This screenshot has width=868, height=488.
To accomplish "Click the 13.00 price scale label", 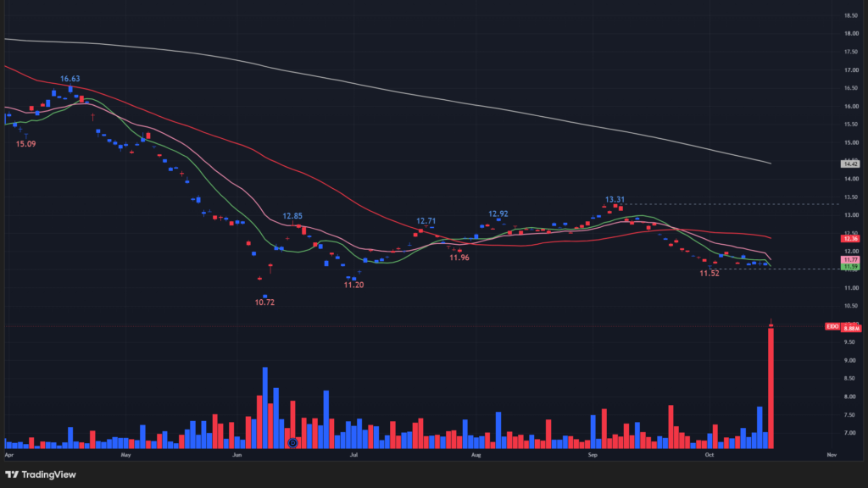I will [x=851, y=215].
